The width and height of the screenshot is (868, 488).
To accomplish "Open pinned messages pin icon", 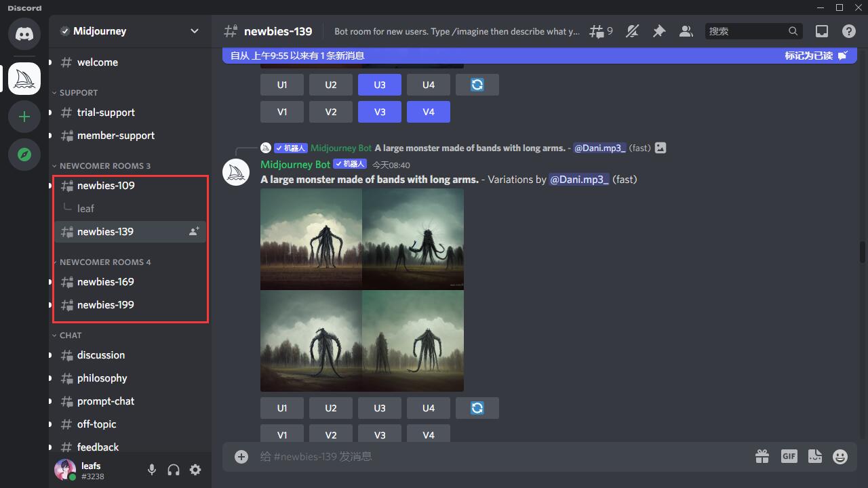I will coord(658,31).
